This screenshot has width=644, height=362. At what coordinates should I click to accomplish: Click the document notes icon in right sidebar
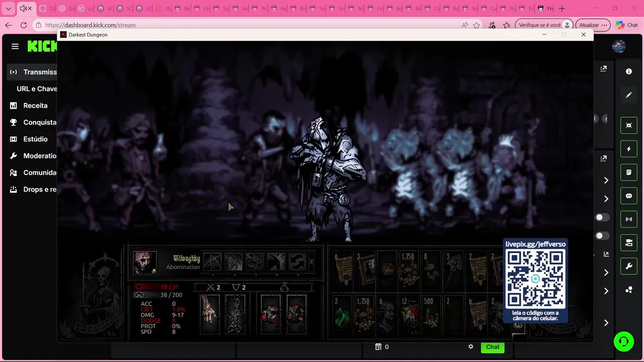click(x=629, y=172)
